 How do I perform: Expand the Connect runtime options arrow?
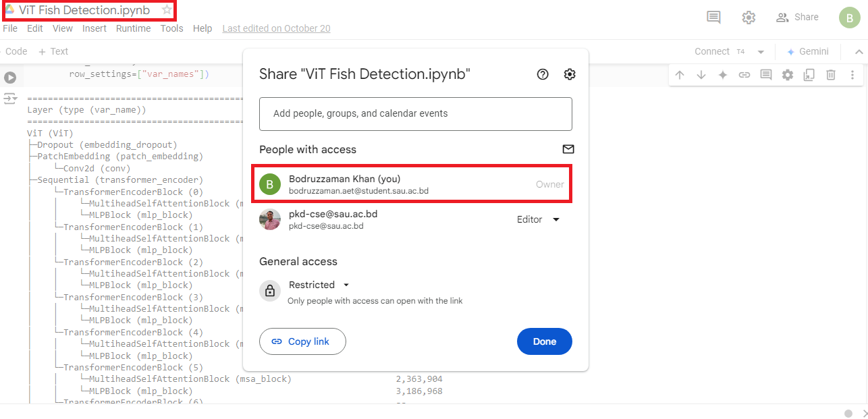[x=761, y=52]
